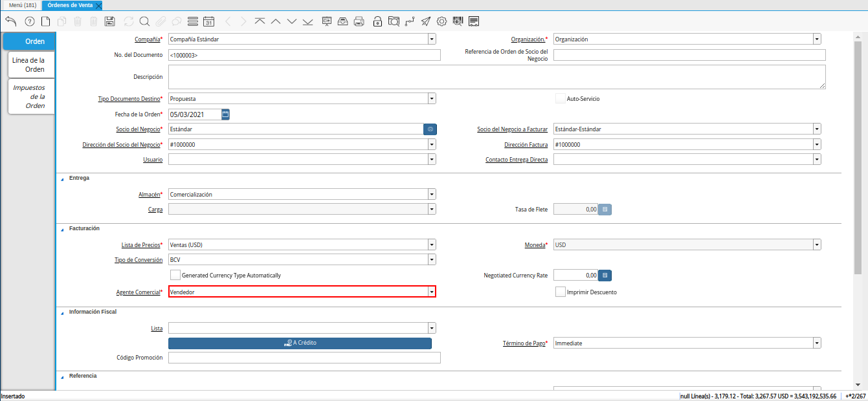Open calendar picker for Fecha de la Orden
Viewport: 868px width, 401px height.
coord(225,114)
